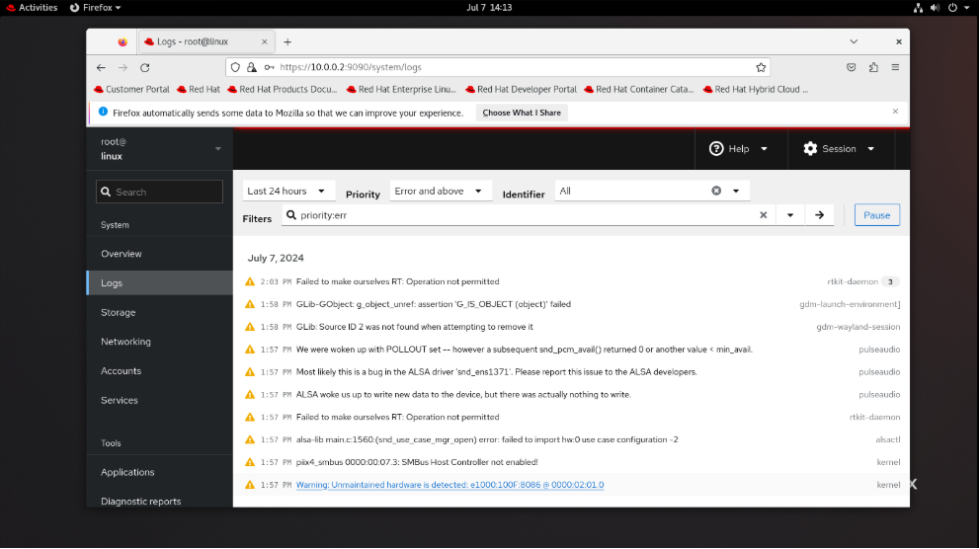Reload the page with the refresh icon
The width and height of the screenshot is (980, 549).
tap(145, 67)
